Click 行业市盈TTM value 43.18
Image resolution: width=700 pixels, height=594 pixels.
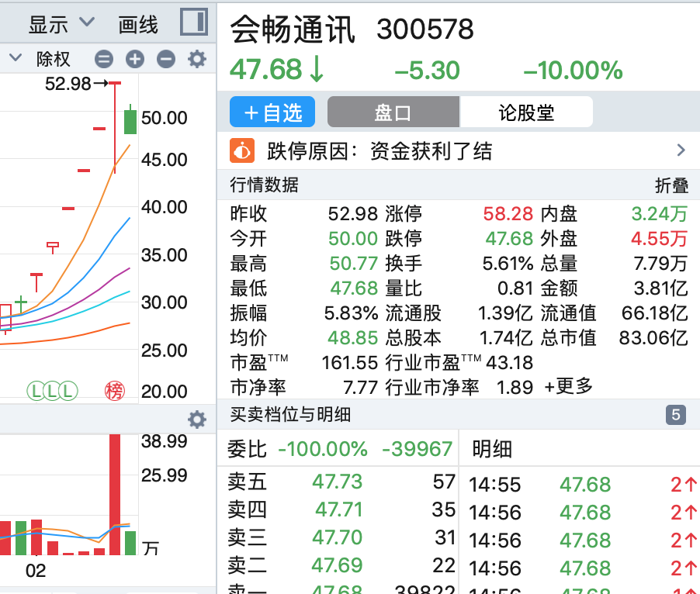click(x=509, y=363)
